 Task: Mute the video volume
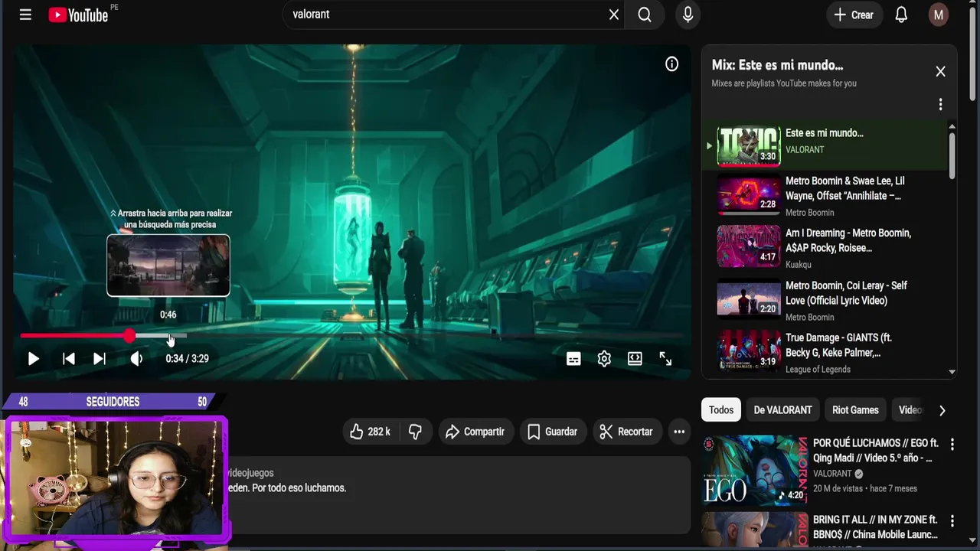point(136,358)
